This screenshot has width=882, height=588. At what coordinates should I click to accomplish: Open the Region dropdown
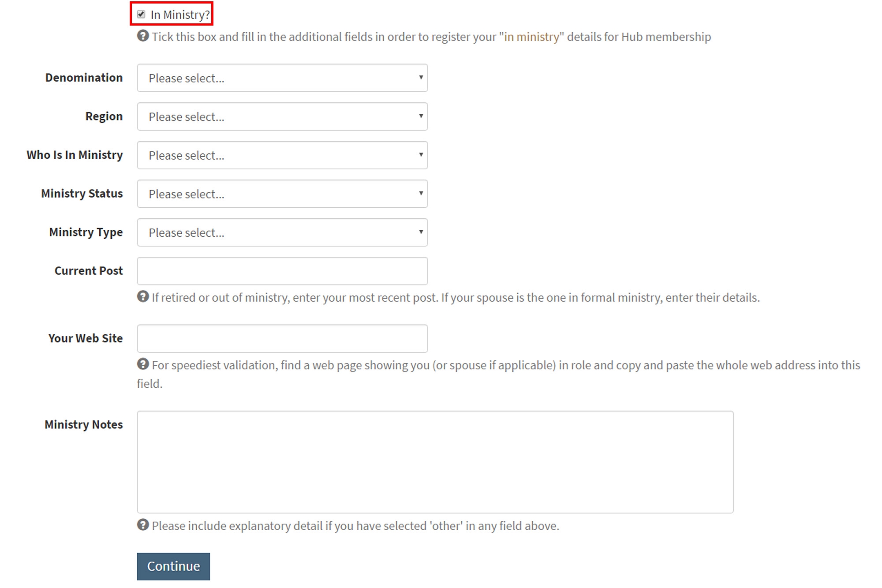pos(282,116)
